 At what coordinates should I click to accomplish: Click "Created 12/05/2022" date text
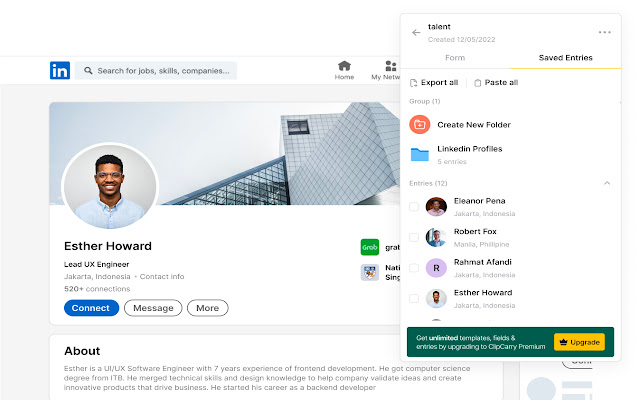(462, 40)
